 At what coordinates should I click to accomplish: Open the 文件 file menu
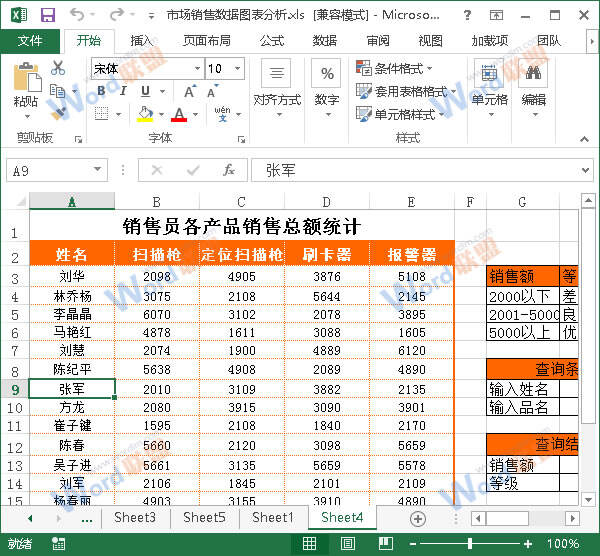pyautogui.click(x=30, y=41)
